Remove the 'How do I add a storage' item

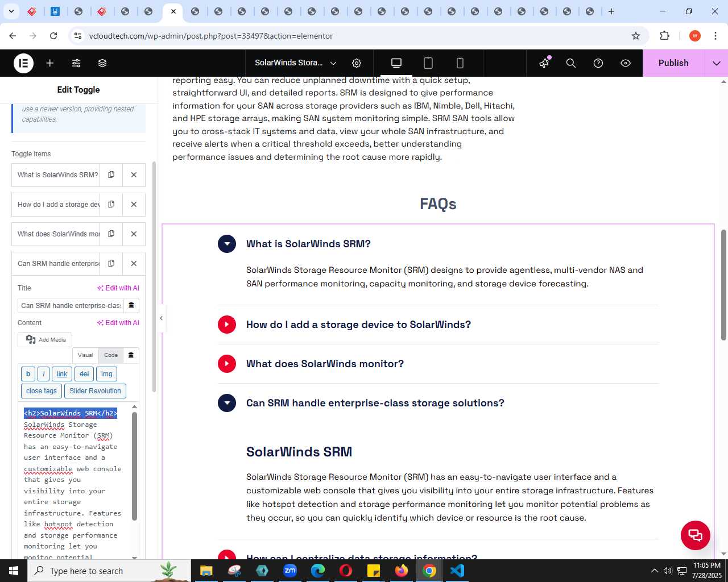point(134,205)
